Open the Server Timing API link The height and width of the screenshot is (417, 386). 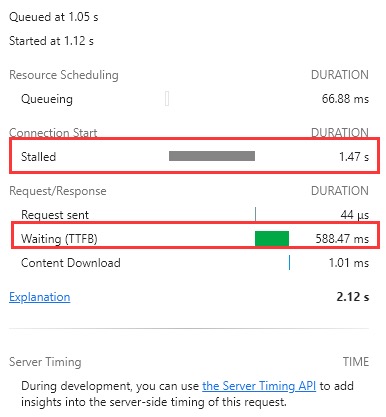coord(259,386)
